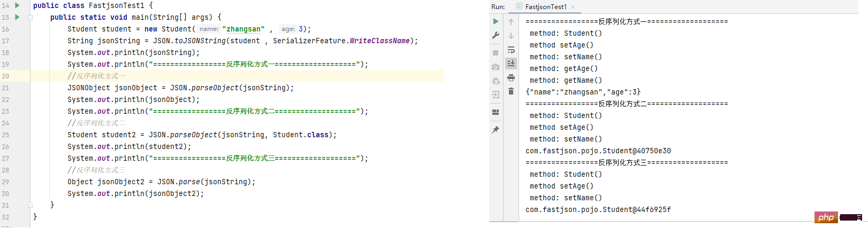The height and width of the screenshot is (235, 868).
Task: Click console line 'com.fastjson.pojo.Student@40750e30'
Action: [598, 151]
